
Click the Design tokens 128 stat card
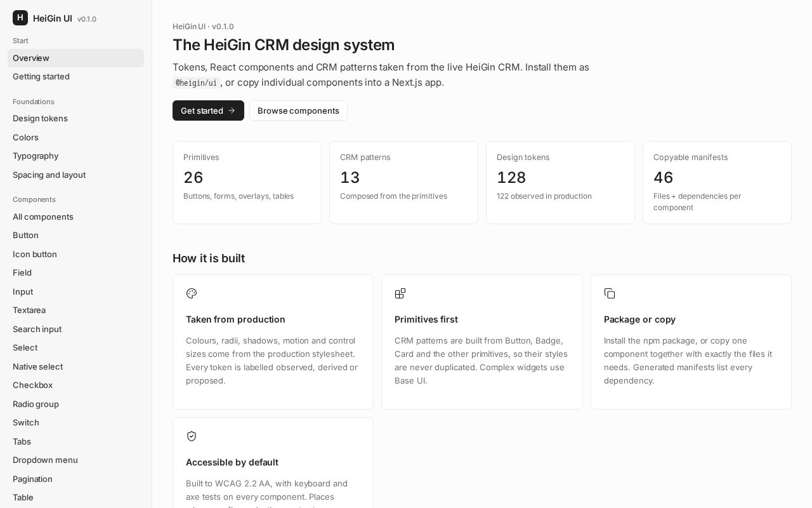click(560, 182)
